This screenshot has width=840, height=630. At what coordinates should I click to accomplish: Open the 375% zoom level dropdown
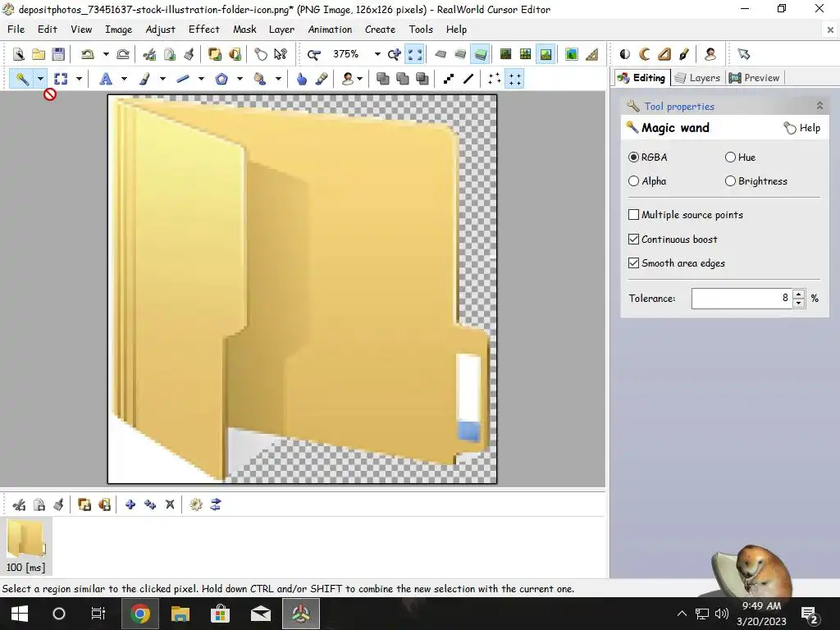click(377, 54)
